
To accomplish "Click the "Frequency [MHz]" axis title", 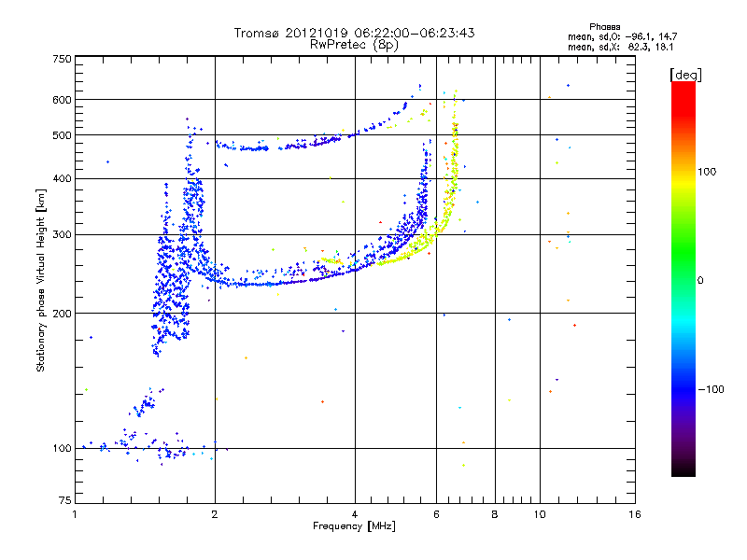I will [354, 526].
